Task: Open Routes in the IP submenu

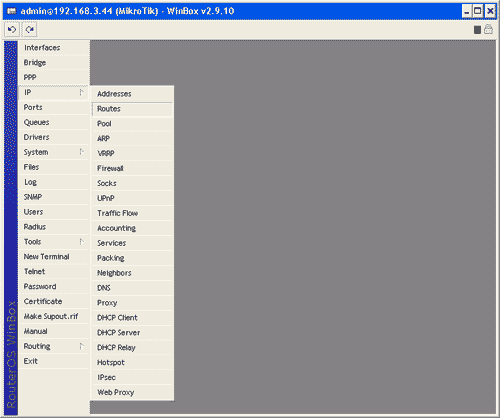Action: pos(132,109)
